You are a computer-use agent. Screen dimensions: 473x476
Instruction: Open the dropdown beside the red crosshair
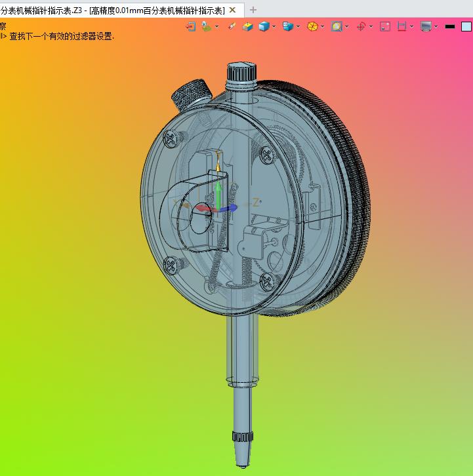371,27
